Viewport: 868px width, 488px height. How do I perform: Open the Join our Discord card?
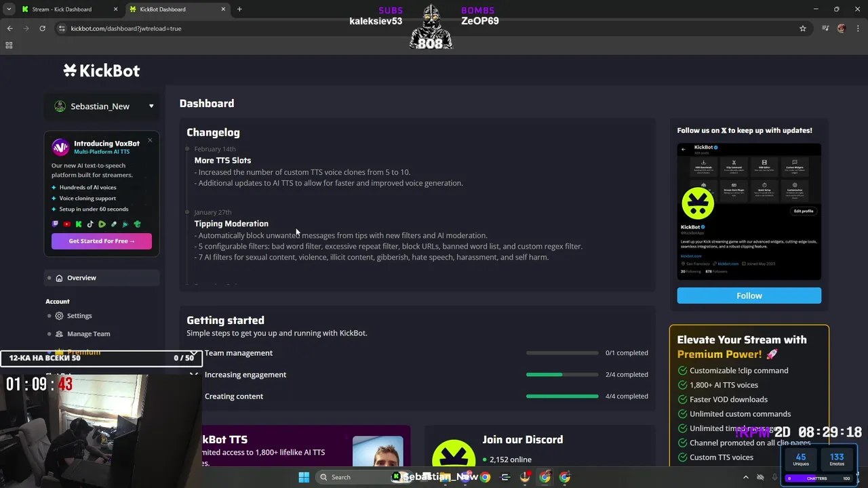point(540,446)
